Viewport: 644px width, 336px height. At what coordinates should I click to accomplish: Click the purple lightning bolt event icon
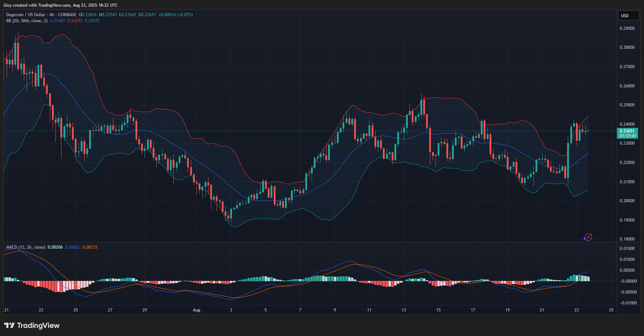coord(588,237)
